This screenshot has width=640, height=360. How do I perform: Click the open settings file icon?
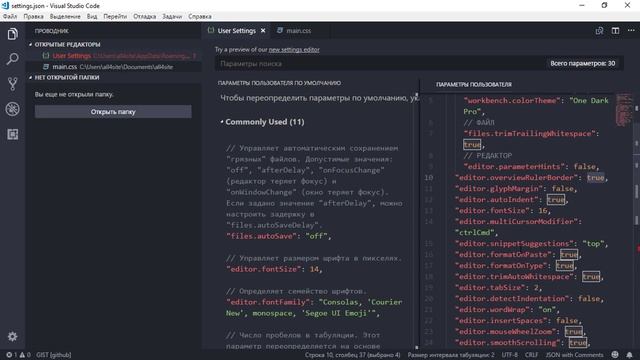(599, 31)
